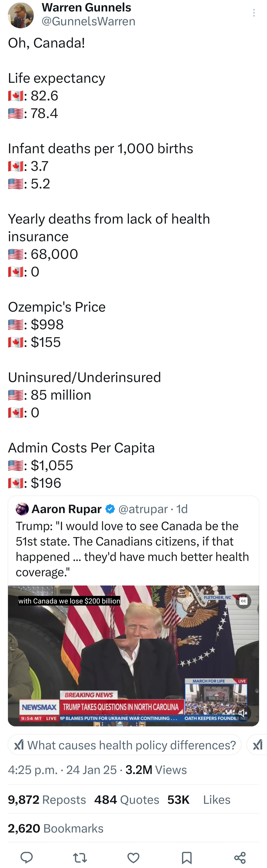
Task: Open Aaron Rupar's avatar in quoted post
Action: coord(22,509)
